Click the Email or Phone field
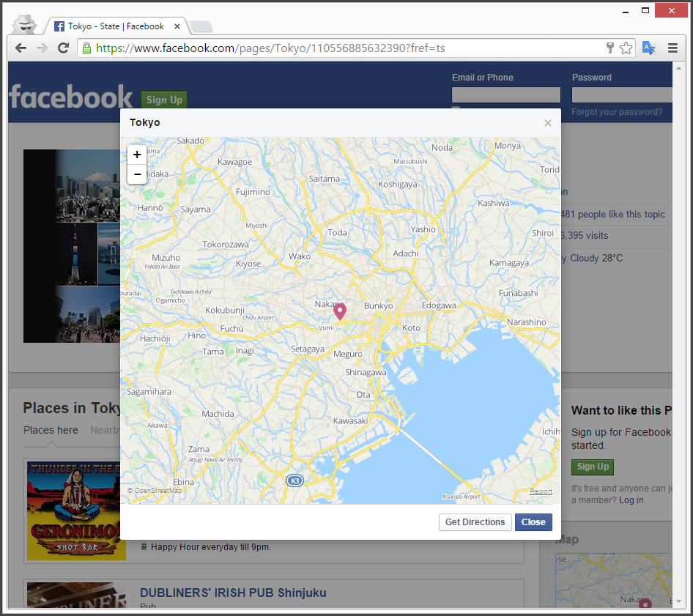693x616 pixels. pyautogui.click(x=505, y=94)
